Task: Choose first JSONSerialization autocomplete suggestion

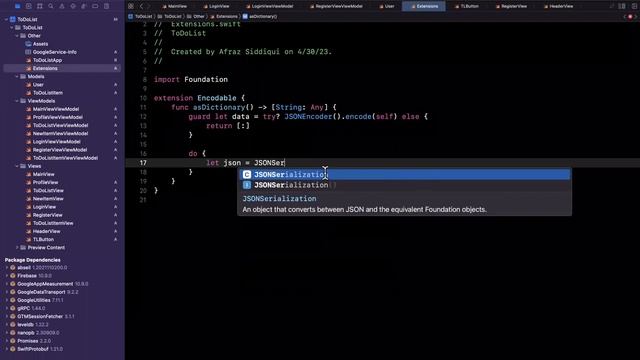Action: [404, 175]
